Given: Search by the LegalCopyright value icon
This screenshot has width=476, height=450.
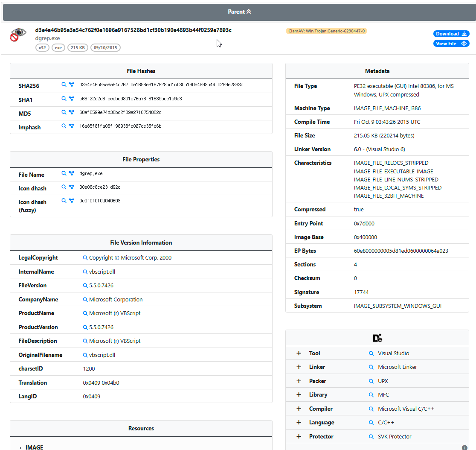Looking at the screenshot, I should coord(85,258).
